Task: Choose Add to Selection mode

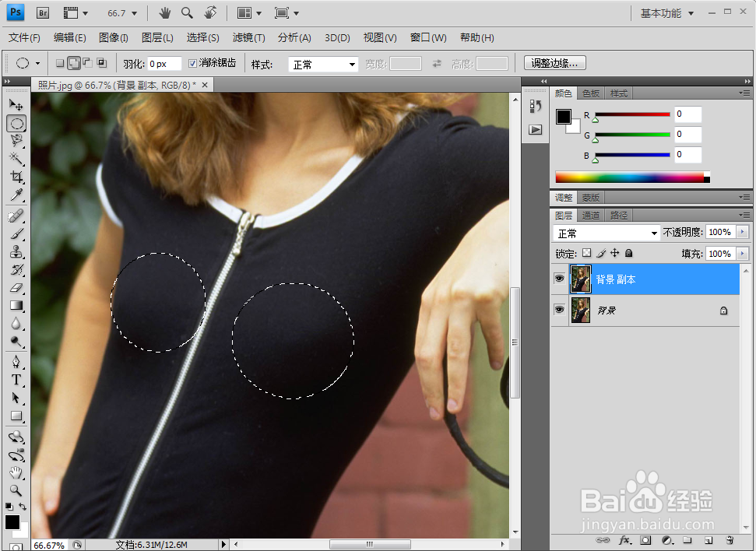Action: (x=74, y=63)
